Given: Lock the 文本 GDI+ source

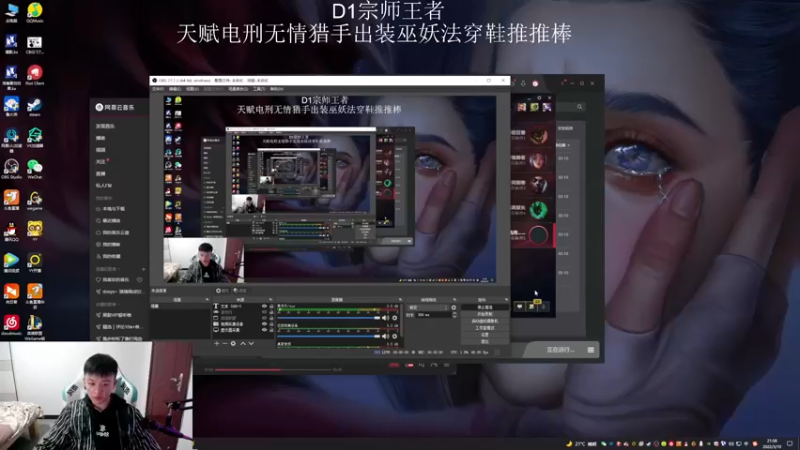Looking at the screenshot, I should [271, 306].
